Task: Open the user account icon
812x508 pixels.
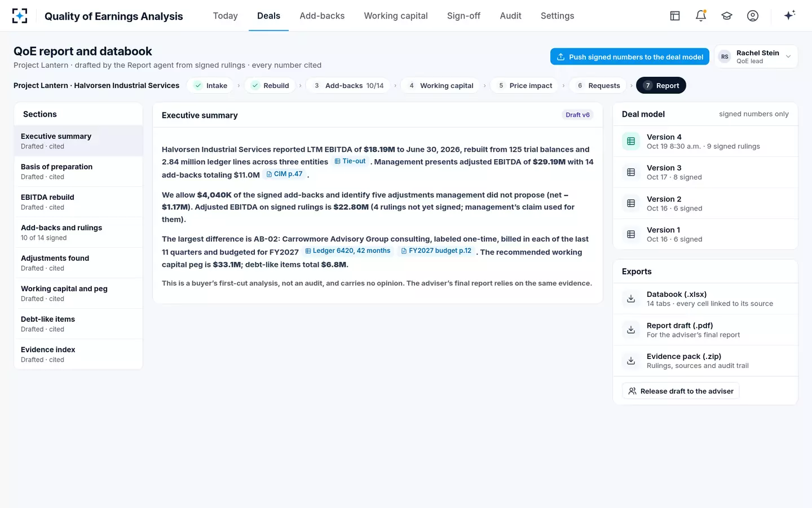Action: [753, 16]
